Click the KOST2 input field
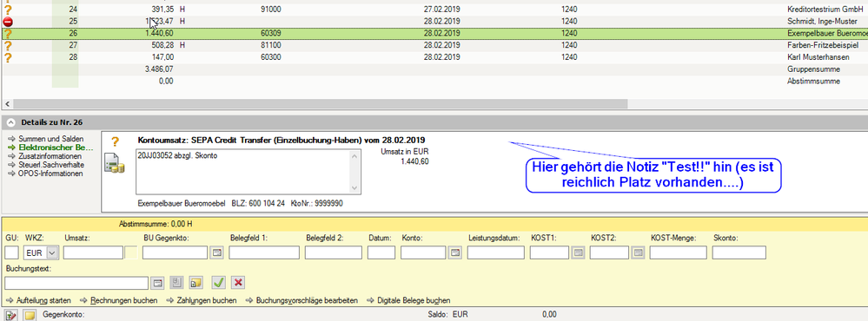This screenshot has height=321, width=868. pos(609,252)
